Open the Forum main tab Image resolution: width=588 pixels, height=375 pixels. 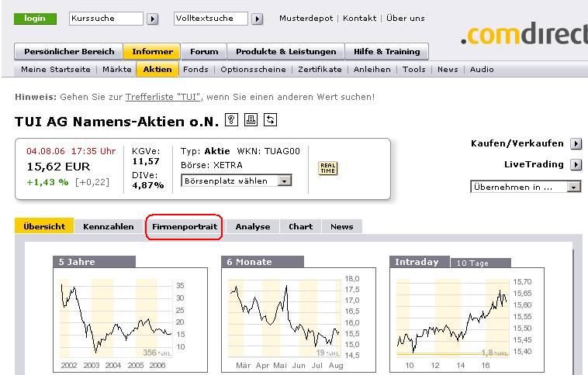(204, 52)
